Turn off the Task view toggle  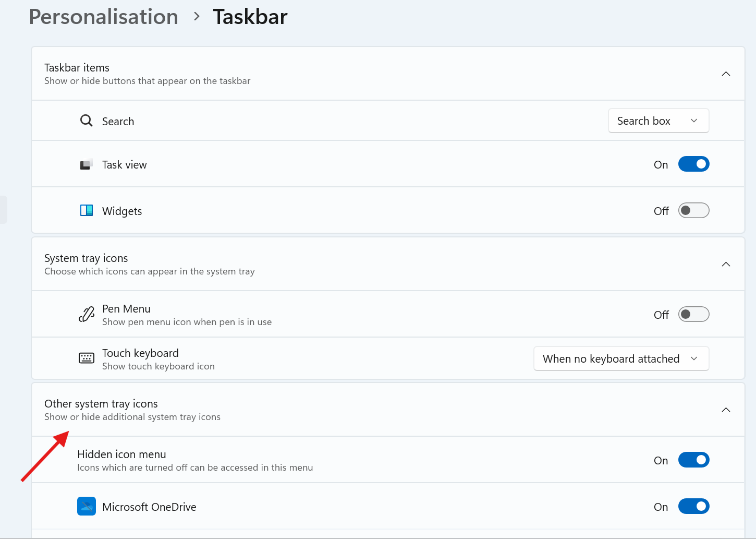[x=693, y=164]
